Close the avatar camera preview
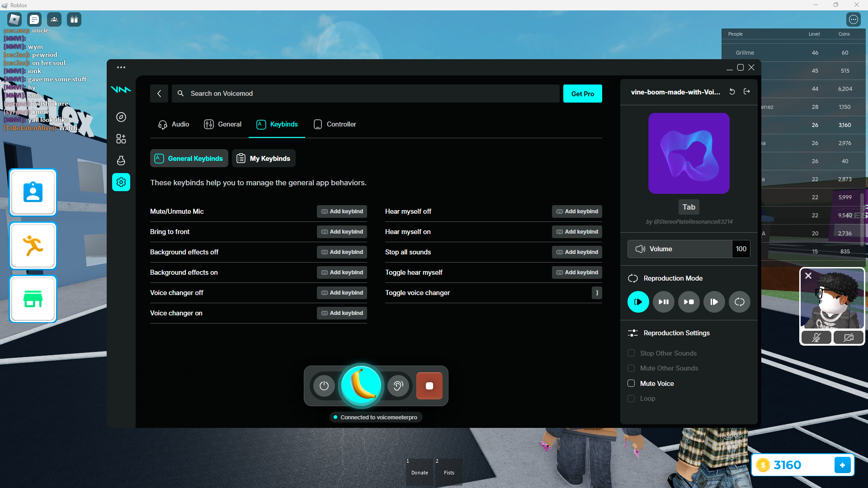The image size is (868, 488). click(808, 276)
